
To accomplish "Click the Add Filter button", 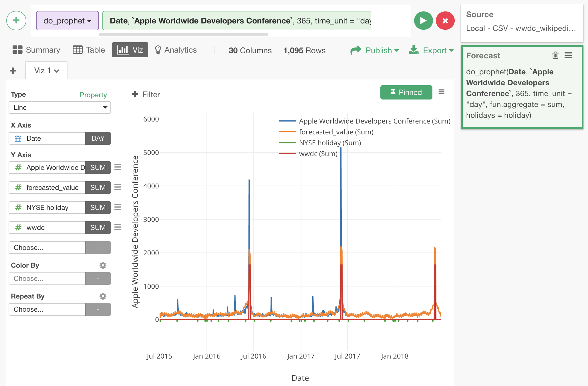I will 146,94.
